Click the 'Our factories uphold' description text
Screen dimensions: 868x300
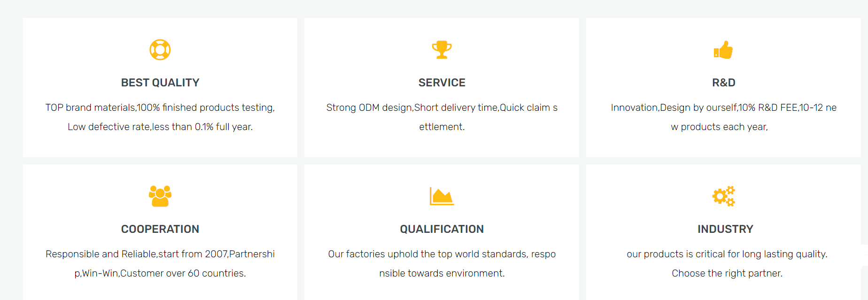(x=442, y=254)
